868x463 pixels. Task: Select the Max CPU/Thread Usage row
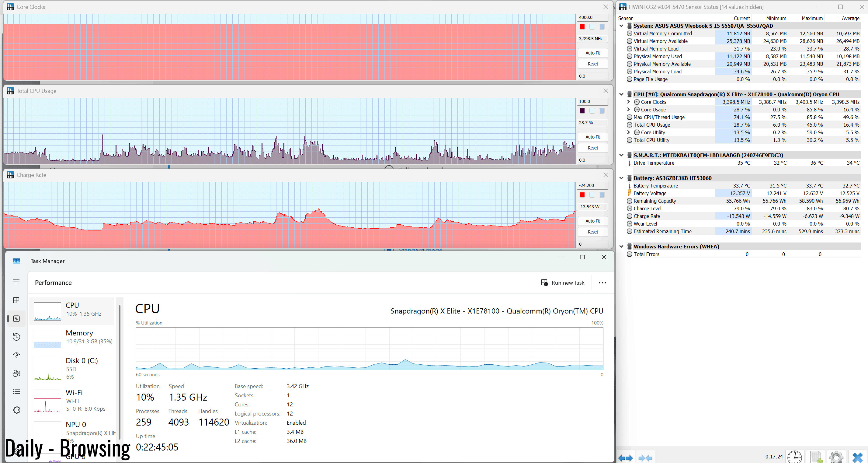(x=743, y=117)
